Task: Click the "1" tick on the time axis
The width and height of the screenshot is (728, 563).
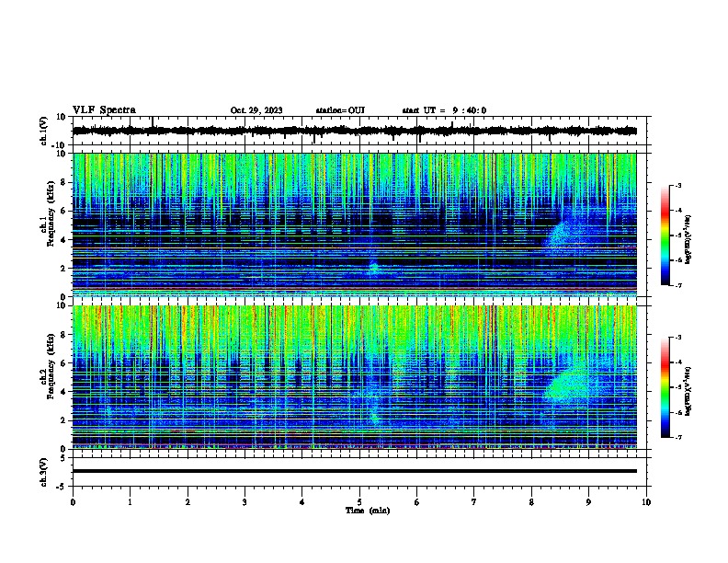Action: pyautogui.click(x=130, y=502)
